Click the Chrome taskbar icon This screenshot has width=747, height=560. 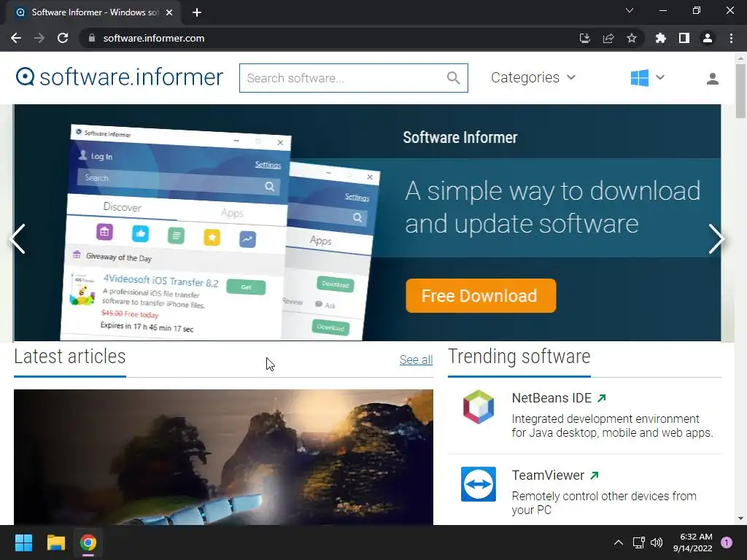pyautogui.click(x=88, y=542)
